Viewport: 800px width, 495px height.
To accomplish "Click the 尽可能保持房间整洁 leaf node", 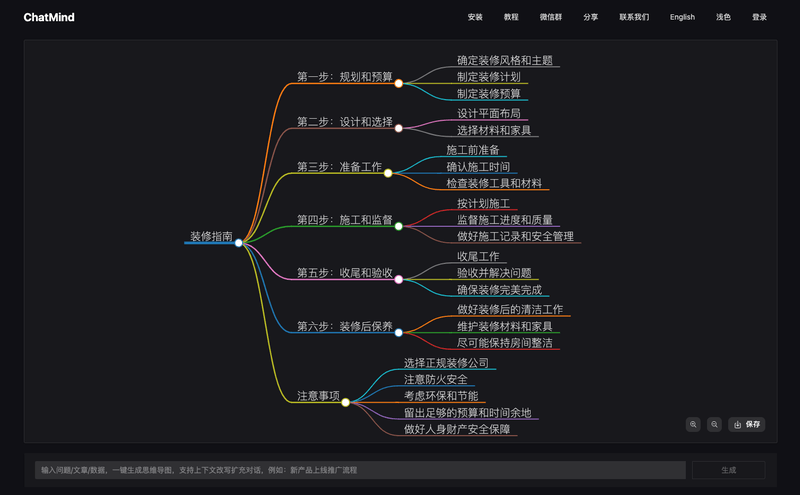I will coord(505,342).
